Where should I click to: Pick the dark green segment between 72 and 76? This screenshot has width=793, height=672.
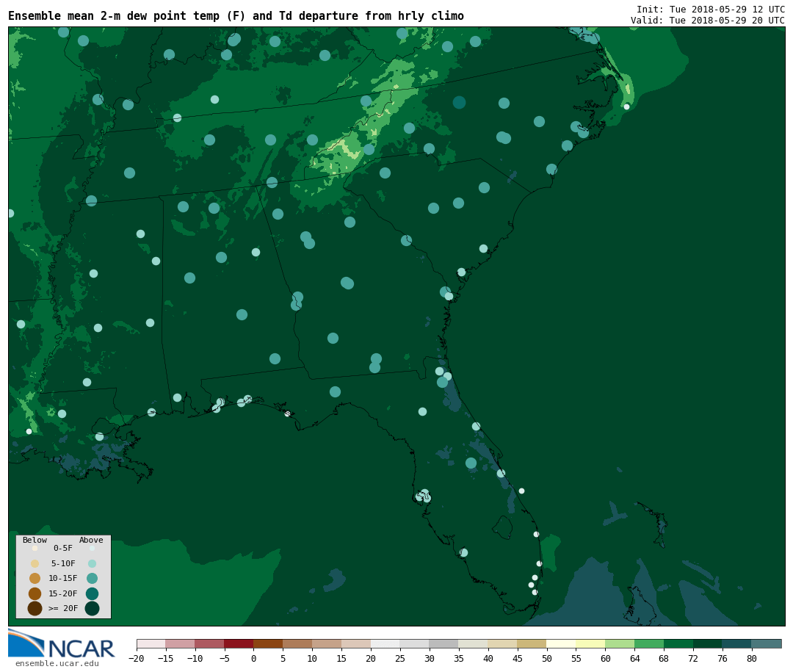point(708,643)
